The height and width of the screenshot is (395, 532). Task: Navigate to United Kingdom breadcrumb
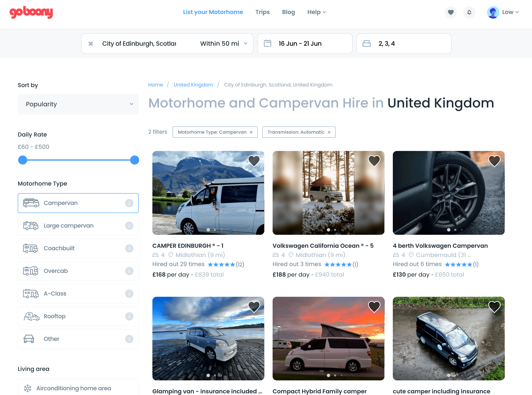click(x=193, y=85)
